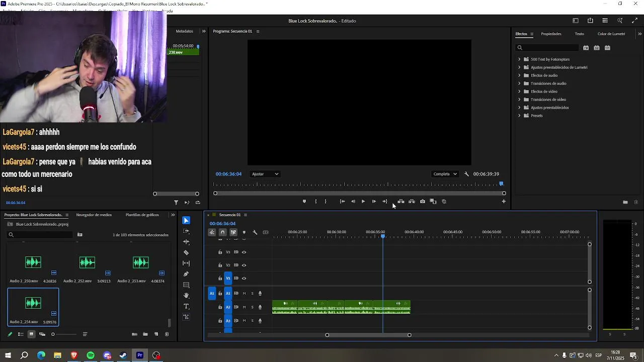Click the trash icon in Project panel

pos(167,334)
